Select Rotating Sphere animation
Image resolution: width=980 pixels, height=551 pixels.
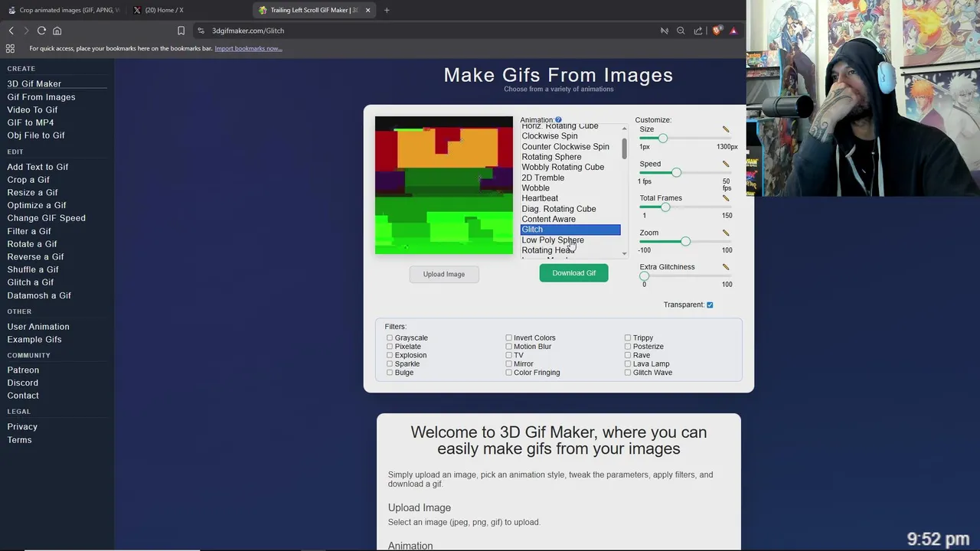pos(570,157)
